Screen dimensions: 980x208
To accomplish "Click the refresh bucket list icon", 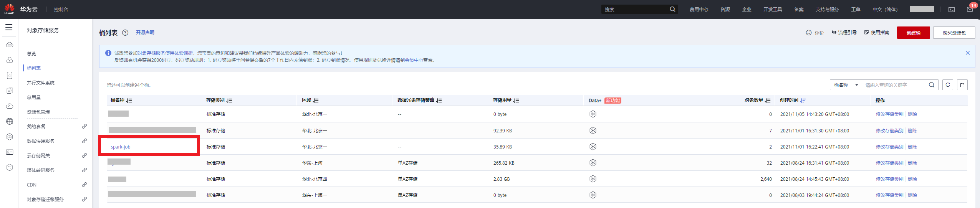I will [x=948, y=85].
